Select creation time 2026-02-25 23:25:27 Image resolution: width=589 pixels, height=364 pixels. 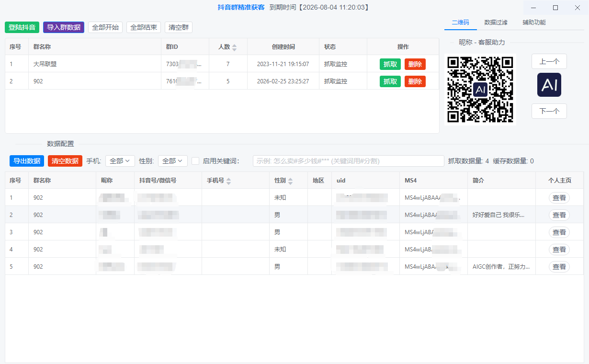tap(283, 81)
